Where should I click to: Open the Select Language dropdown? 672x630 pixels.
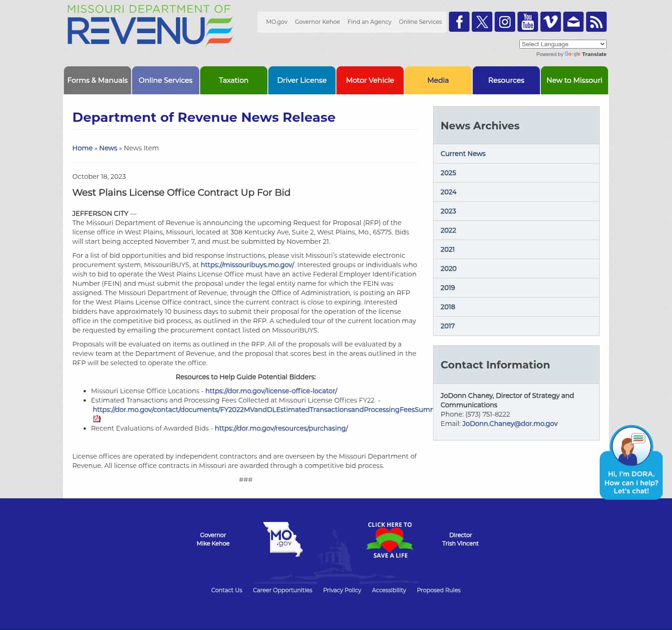562,44
